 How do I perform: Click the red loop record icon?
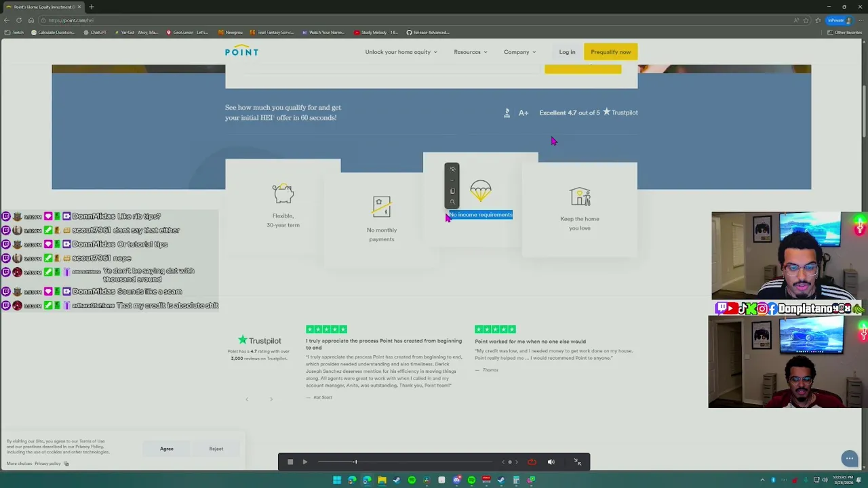(532, 462)
